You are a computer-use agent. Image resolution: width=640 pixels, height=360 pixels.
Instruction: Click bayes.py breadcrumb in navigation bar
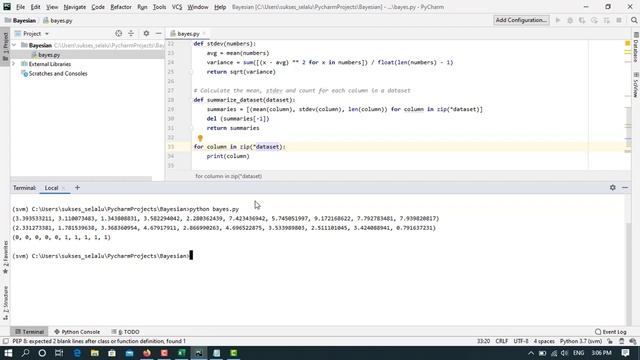(58, 20)
